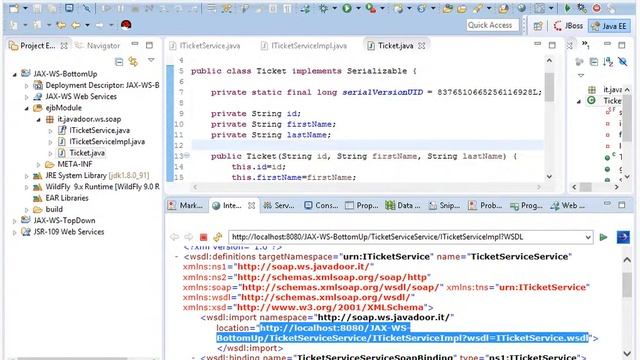Click the red stop circle toolbar icon
The image size is (640, 360).
tap(597, 8)
